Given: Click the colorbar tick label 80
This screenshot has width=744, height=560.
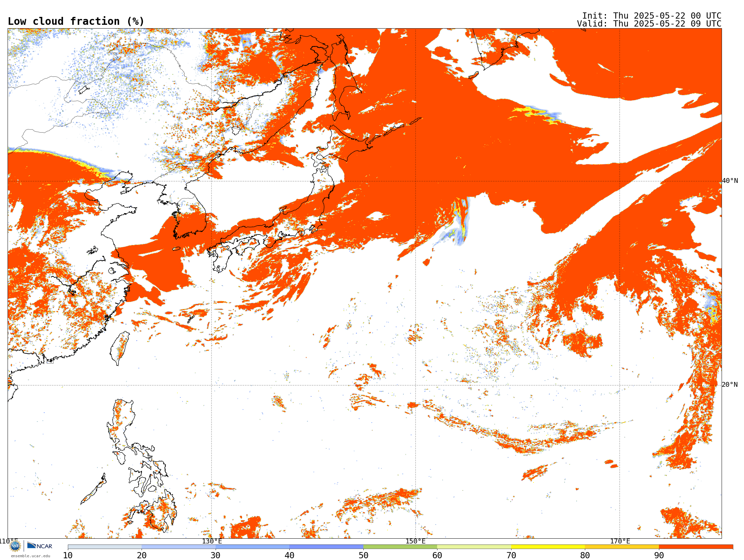Looking at the screenshot, I should point(585,556).
